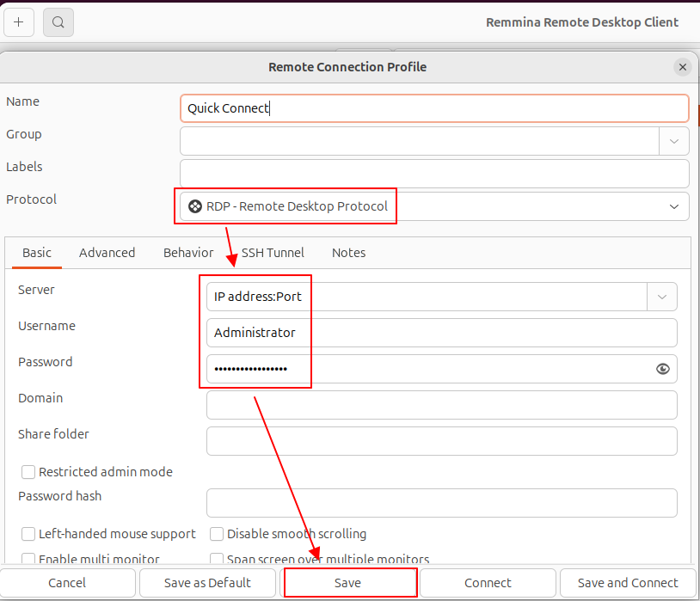This screenshot has width=700, height=601.
Task: Open the Protocol dropdown chevron
Action: point(673,206)
